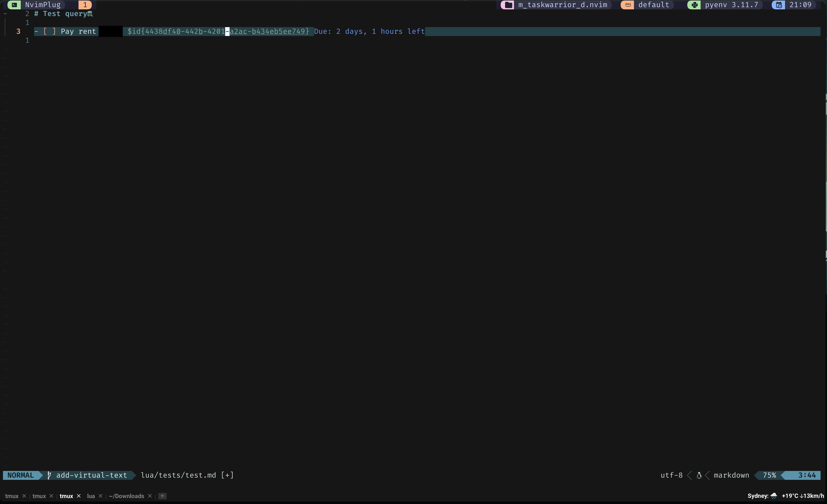Click the NORMAL mode indicator
Image resolution: width=827 pixels, height=504 pixels.
20,475
